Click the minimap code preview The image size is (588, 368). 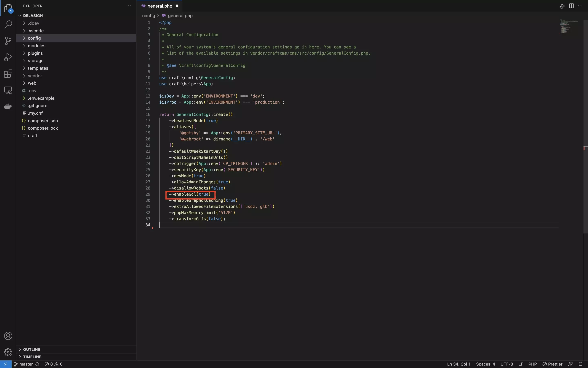[x=569, y=26]
